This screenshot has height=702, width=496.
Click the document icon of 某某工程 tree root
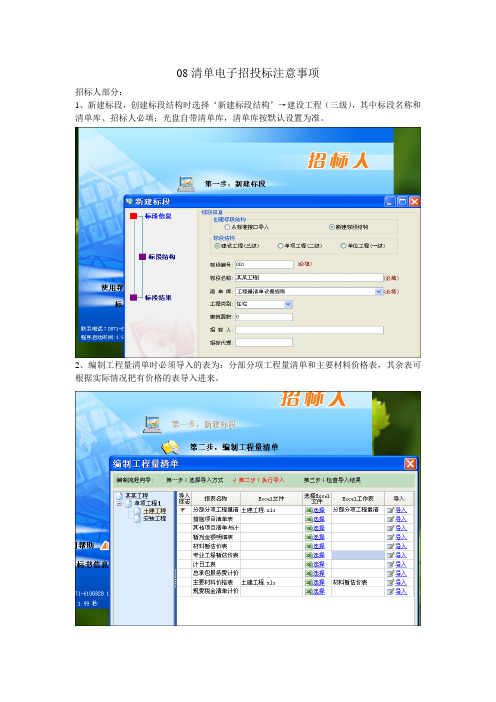click(119, 496)
